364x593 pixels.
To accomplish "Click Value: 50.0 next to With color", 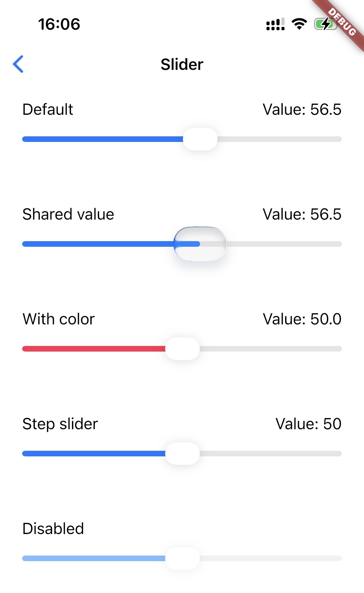I will tap(302, 318).
